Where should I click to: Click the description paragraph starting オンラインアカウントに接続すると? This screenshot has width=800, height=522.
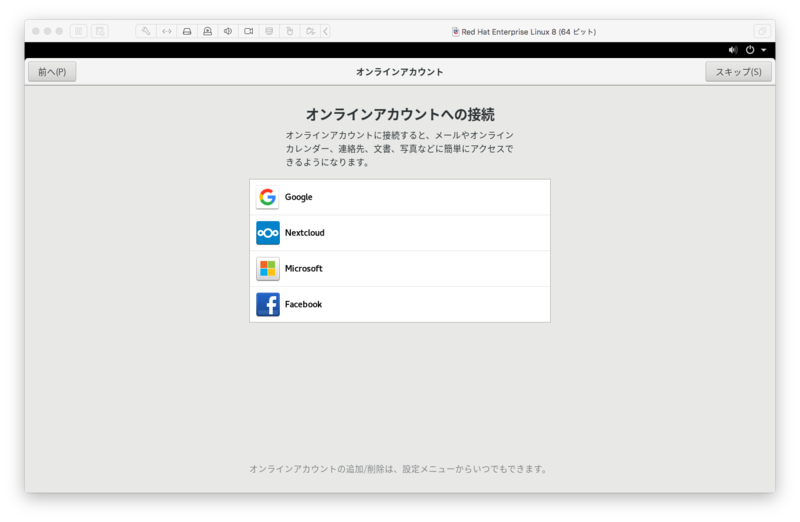coord(399,148)
